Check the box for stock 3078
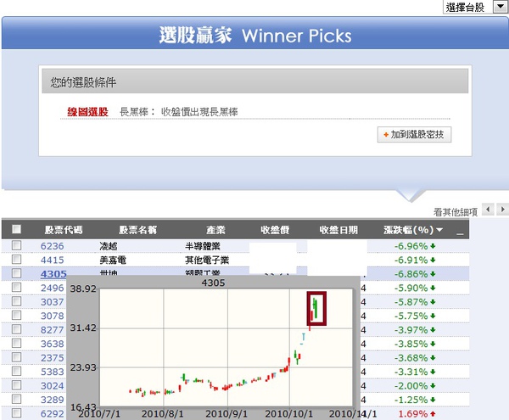509x420 pixels. 17,315
